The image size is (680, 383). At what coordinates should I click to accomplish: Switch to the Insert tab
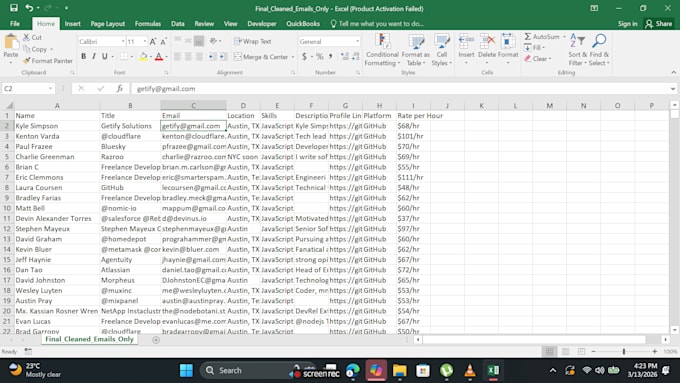pyautogui.click(x=72, y=24)
